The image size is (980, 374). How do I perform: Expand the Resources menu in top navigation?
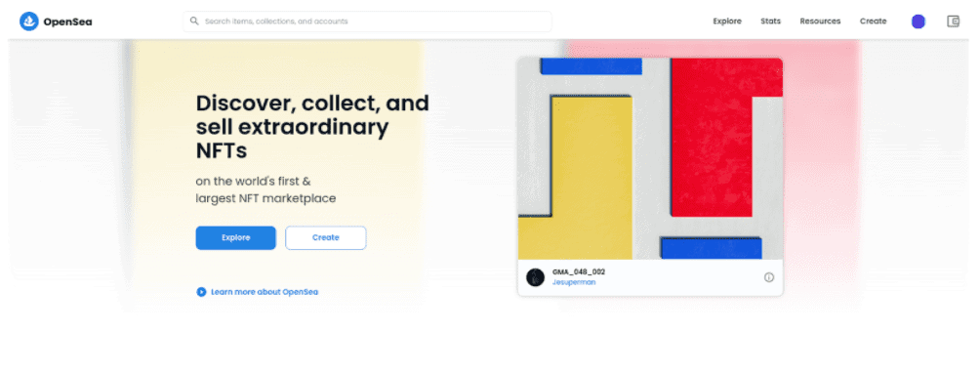820,21
